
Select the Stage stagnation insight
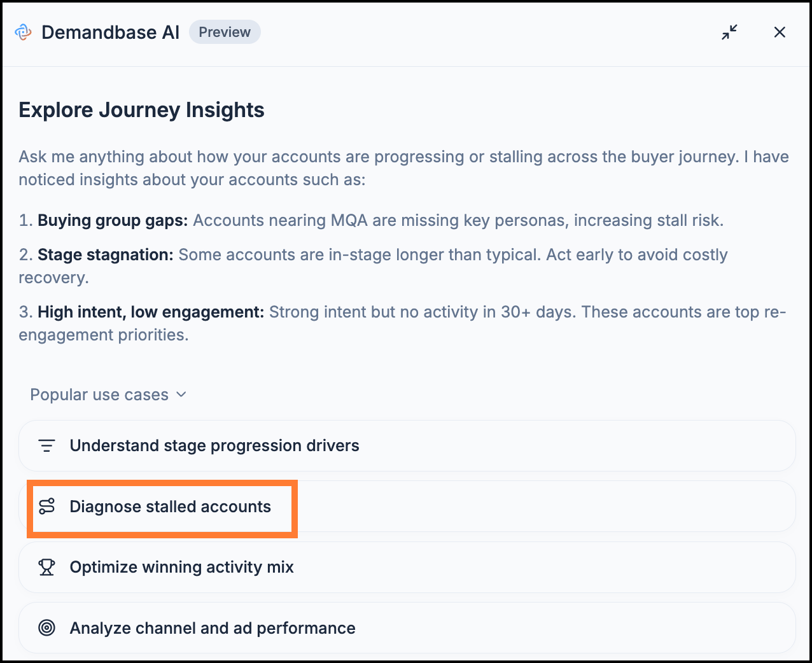tap(373, 266)
